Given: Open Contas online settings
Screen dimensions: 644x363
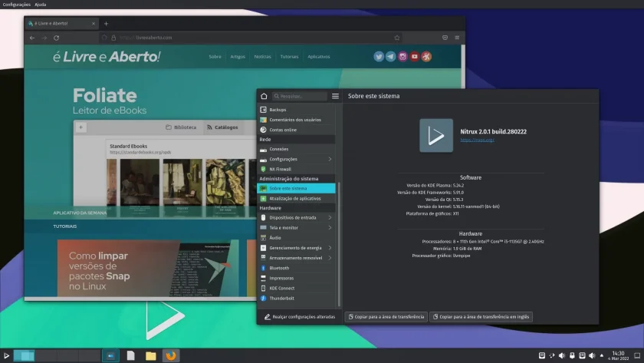Looking at the screenshot, I should [x=296, y=130].
